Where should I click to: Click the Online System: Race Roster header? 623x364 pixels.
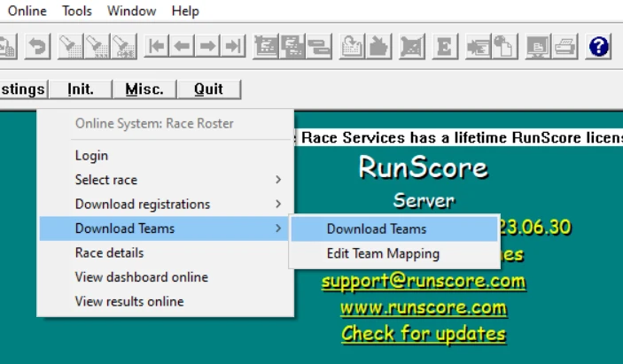[154, 123]
